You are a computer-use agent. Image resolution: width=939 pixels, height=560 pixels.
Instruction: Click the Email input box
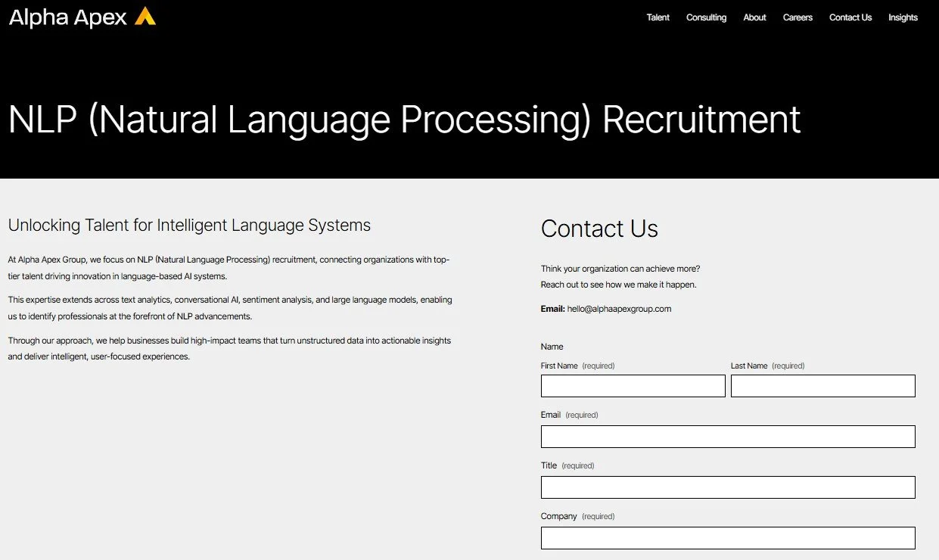(728, 437)
